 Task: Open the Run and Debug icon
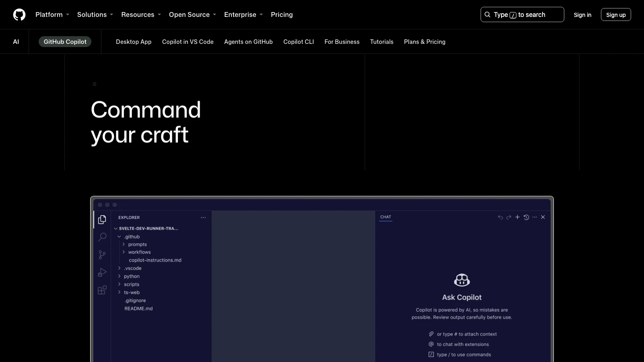[x=102, y=272]
